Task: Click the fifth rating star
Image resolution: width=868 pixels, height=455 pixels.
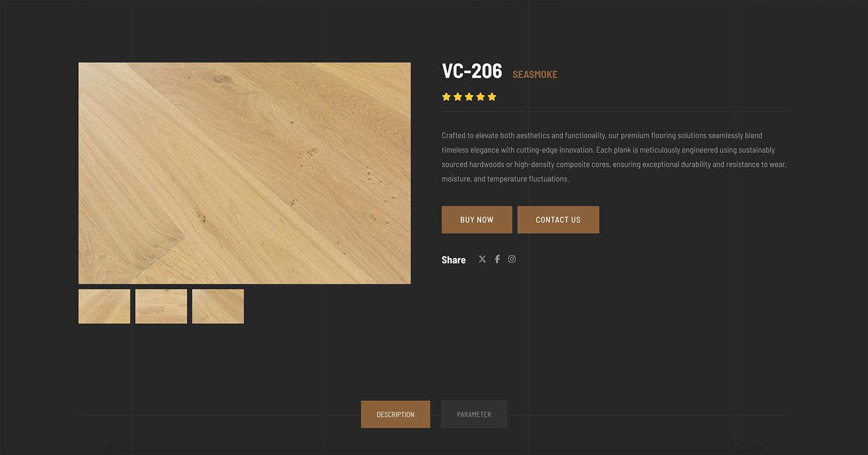Action: [492, 97]
